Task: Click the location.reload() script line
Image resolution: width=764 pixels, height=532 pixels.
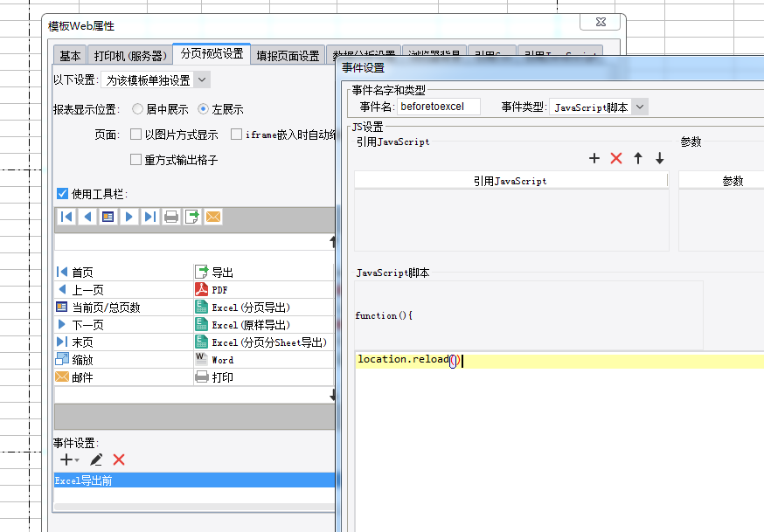Action: click(x=559, y=360)
